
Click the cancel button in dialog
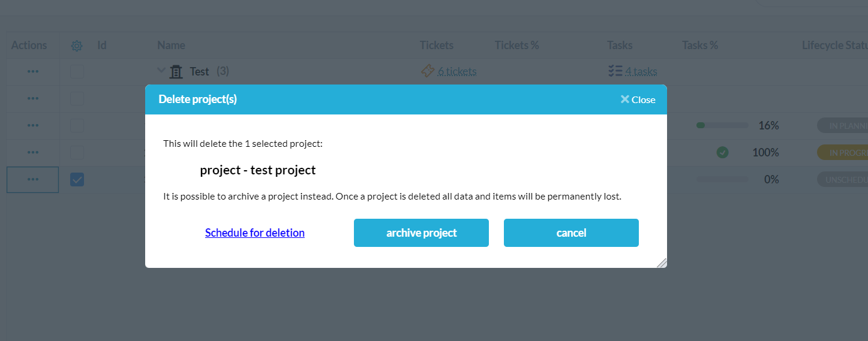coord(571,233)
